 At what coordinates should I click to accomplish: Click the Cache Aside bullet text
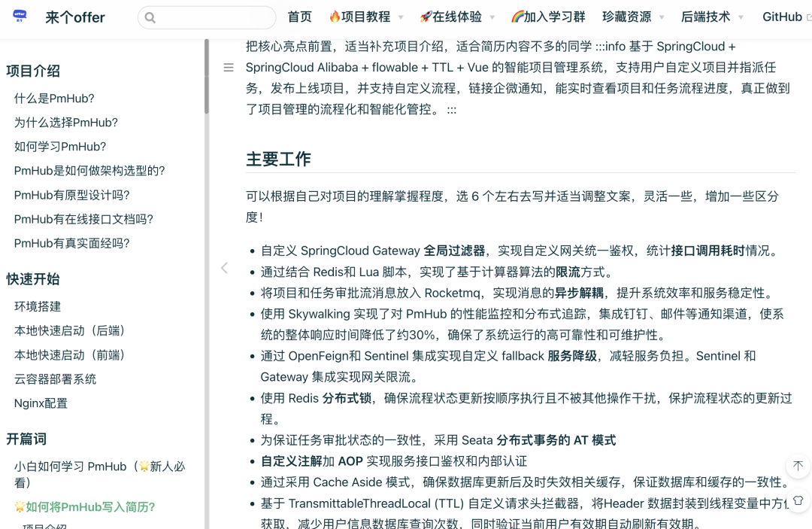click(x=525, y=482)
